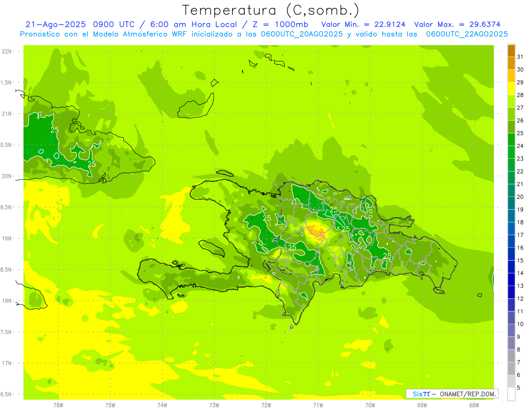Click the light green legend swatch between 26 and 27
This screenshot has height=411, width=532.
pos(511,114)
